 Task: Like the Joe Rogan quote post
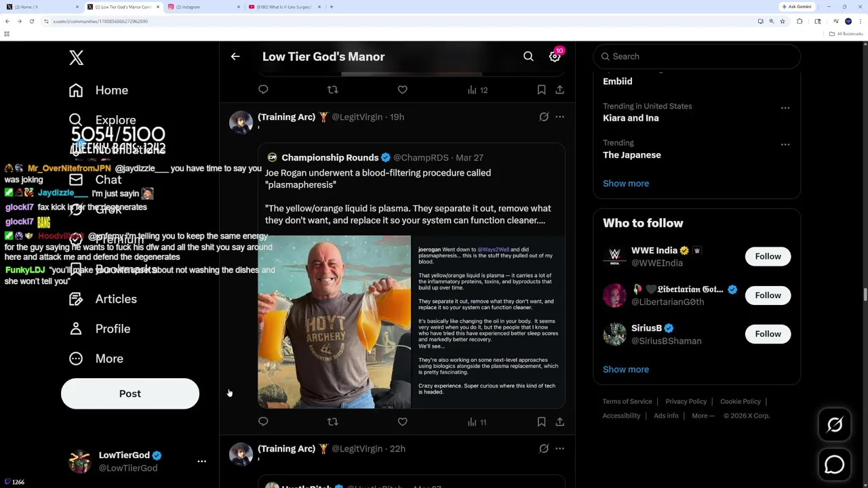tap(402, 422)
